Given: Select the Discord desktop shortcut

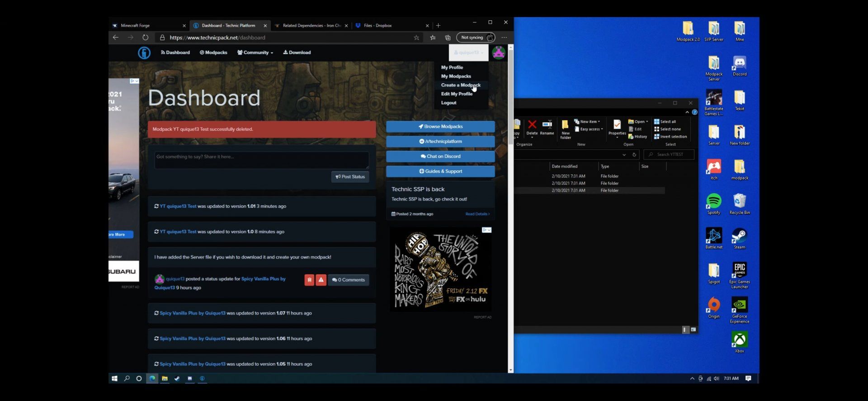Looking at the screenshot, I should click(740, 66).
